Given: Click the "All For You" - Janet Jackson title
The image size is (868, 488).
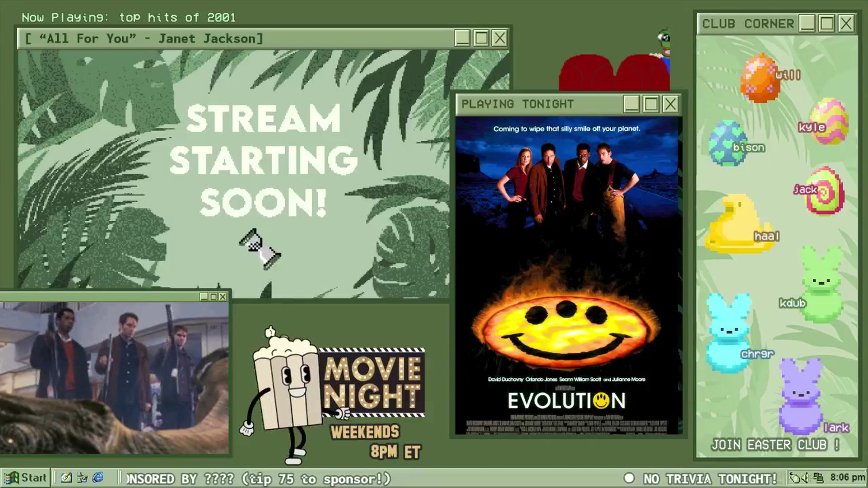Looking at the screenshot, I should [x=144, y=38].
